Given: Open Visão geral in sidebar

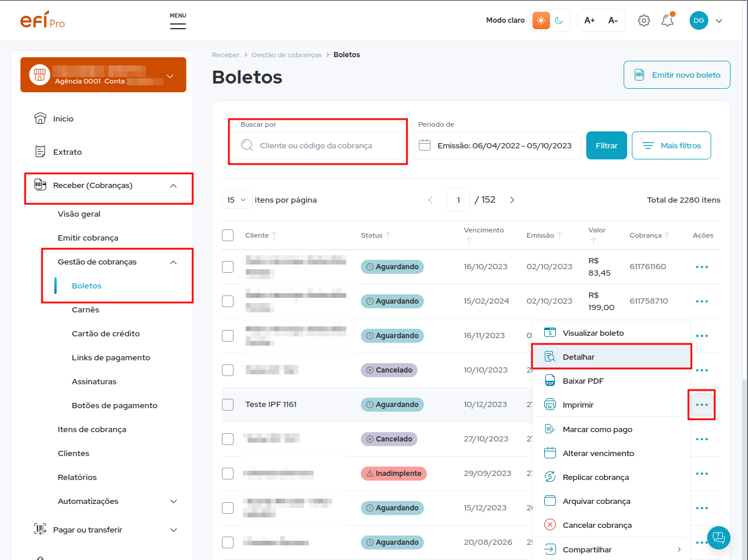Looking at the screenshot, I should pos(79,214).
